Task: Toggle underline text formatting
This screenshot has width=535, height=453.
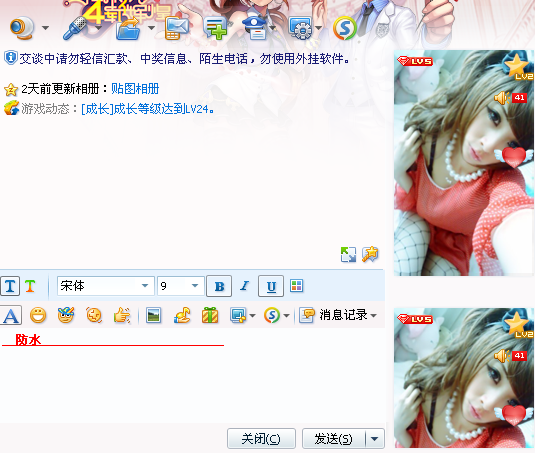Action: pyautogui.click(x=271, y=286)
